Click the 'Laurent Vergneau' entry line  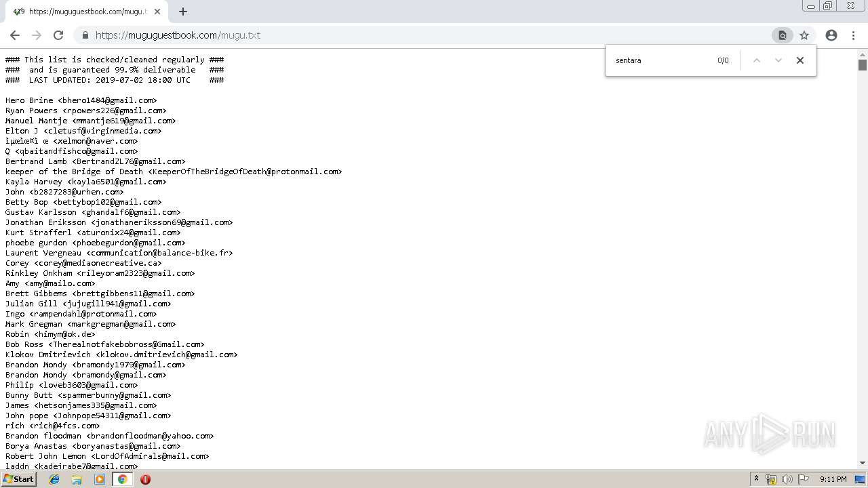(119, 253)
